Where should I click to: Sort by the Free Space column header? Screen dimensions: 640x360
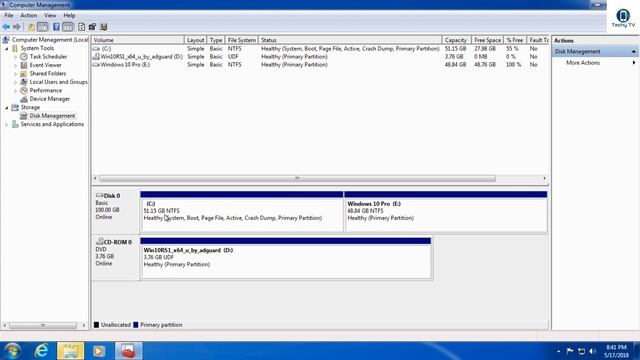coord(487,40)
